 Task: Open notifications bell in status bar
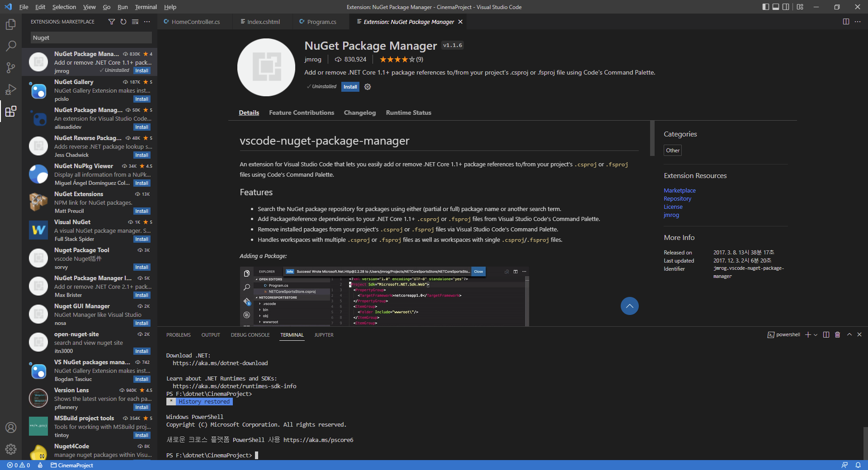coord(858,465)
